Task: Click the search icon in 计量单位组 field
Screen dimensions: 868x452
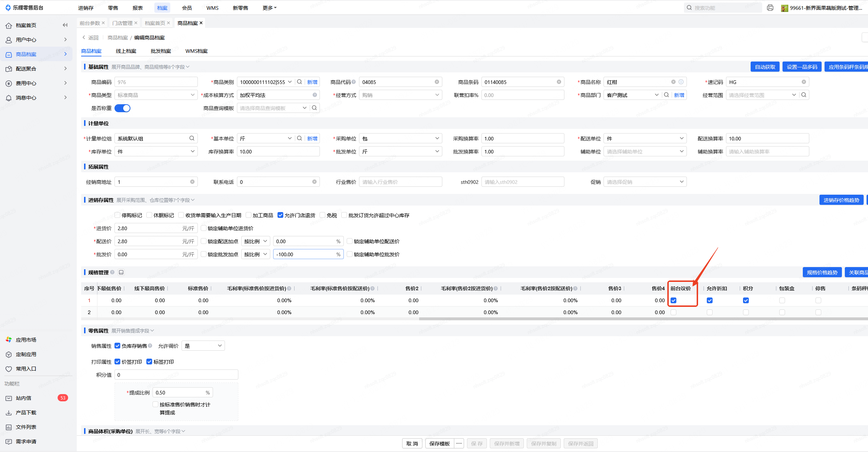Action: 192,138
